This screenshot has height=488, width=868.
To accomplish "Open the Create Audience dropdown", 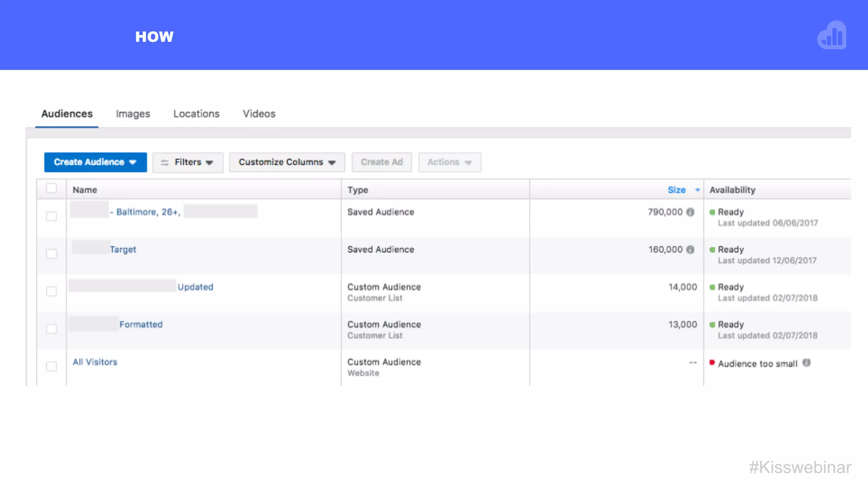I will click(x=95, y=162).
